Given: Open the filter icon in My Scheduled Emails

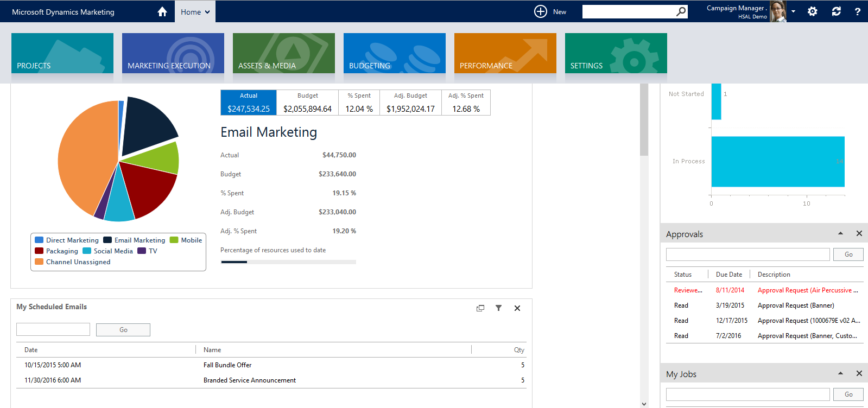Looking at the screenshot, I should pos(498,308).
